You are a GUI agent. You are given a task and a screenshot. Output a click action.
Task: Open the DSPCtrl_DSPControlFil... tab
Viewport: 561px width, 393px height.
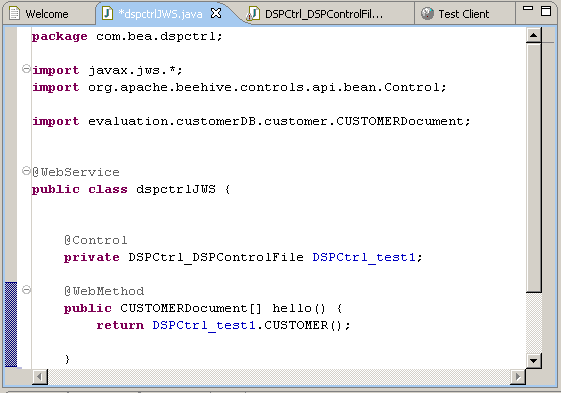pos(323,14)
